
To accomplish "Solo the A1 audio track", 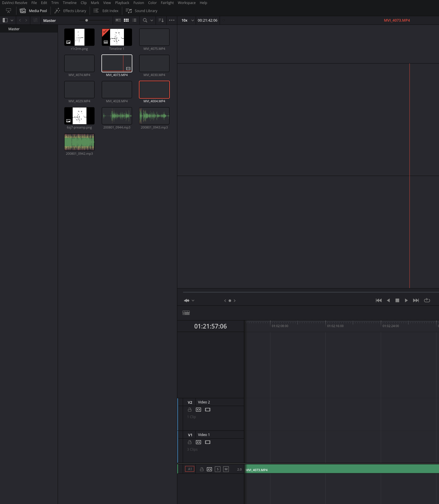I will (x=218, y=469).
